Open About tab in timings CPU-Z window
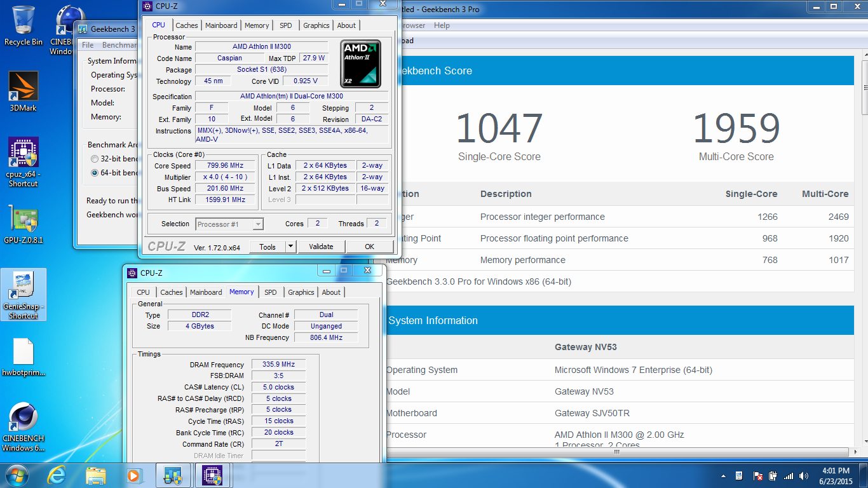868x488 pixels. tap(331, 292)
